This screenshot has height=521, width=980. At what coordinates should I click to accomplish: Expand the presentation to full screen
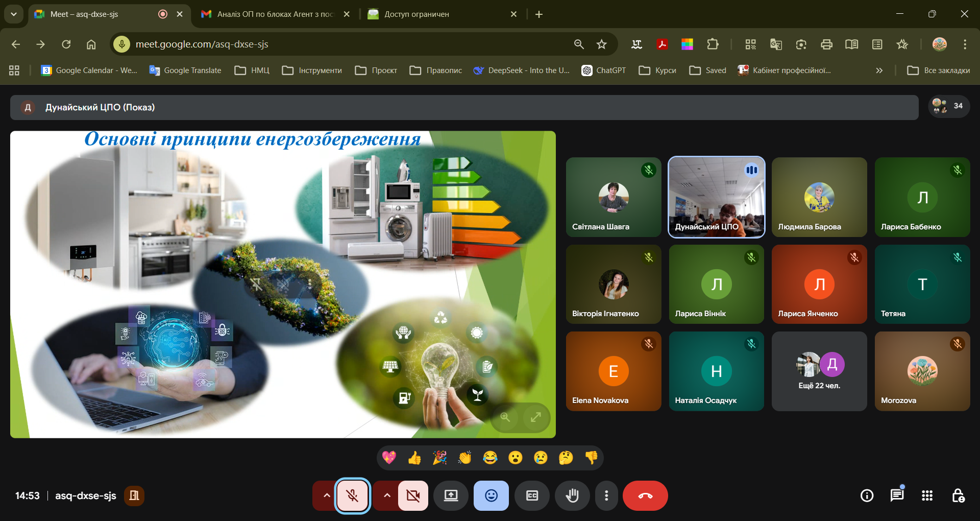tap(535, 417)
